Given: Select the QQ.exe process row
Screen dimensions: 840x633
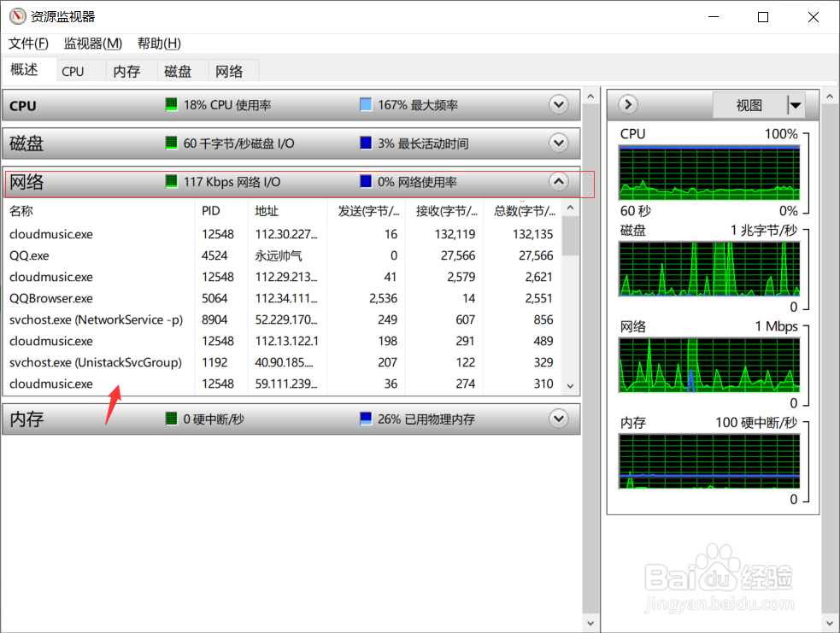Looking at the screenshot, I should [x=283, y=255].
